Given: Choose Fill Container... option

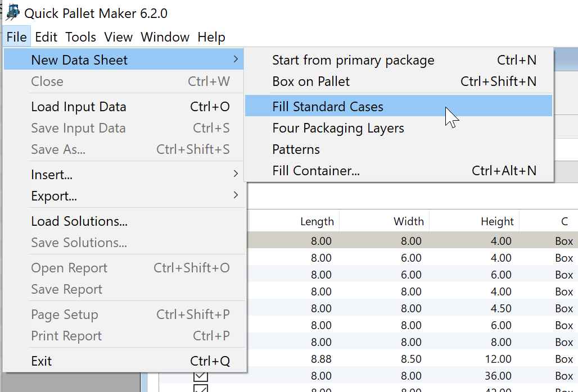Looking at the screenshot, I should point(399,170).
